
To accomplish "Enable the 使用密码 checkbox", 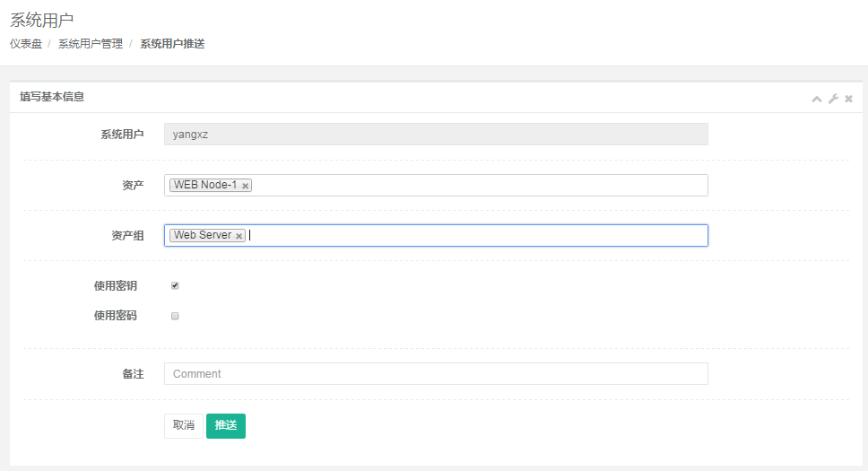I will 175,316.
